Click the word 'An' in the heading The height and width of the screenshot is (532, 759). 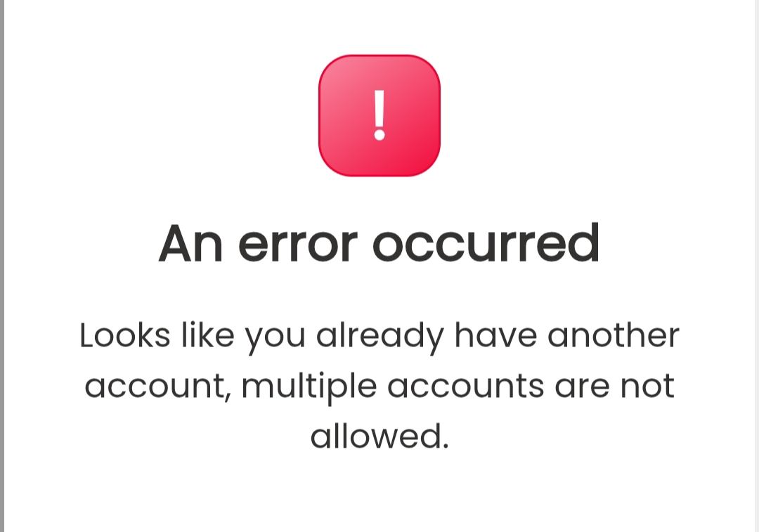190,243
